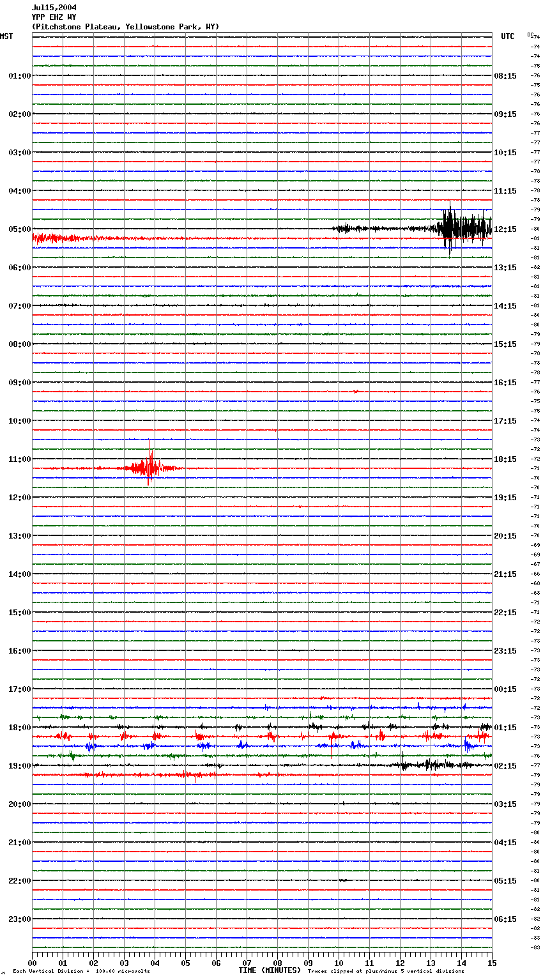543x980 pixels.
Task: Click the 08:15 UTC time label
Action: tap(505, 76)
